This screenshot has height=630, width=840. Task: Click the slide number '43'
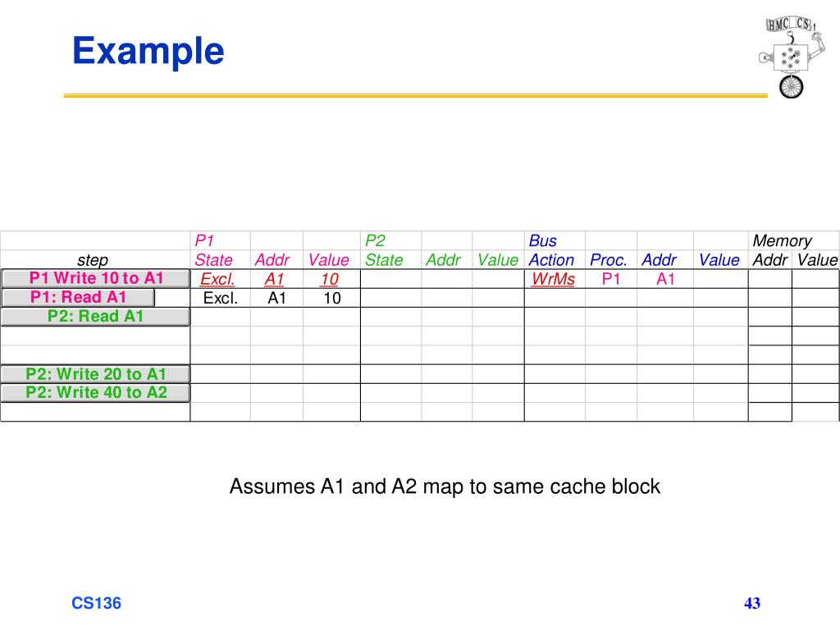click(x=752, y=603)
